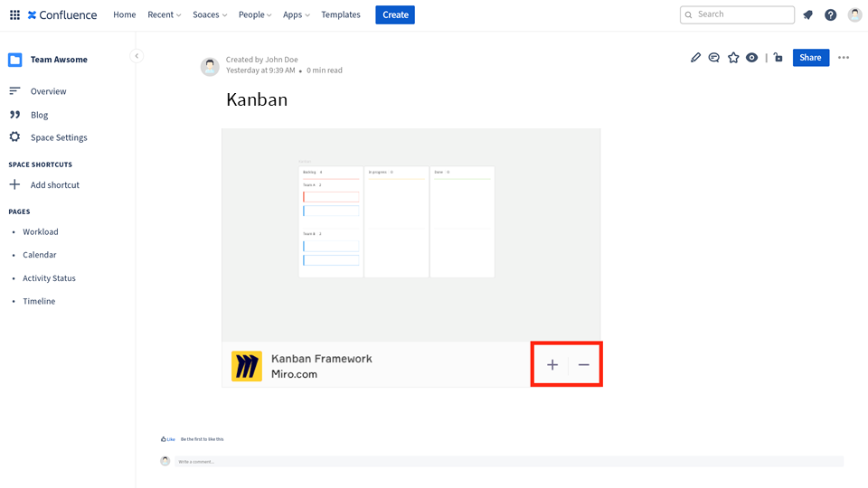Click the Confluence logo
This screenshot has width=868, height=488.
tap(62, 15)
